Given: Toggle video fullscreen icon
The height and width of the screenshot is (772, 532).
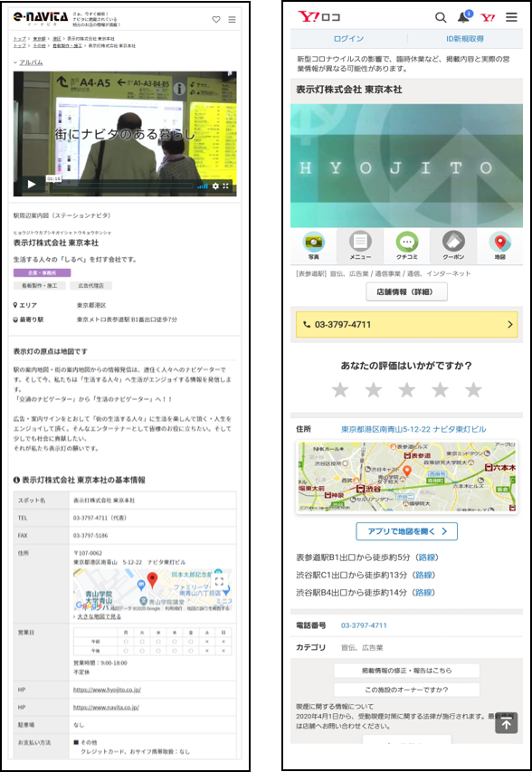Looking at the screenshot, I should [226, 186].
